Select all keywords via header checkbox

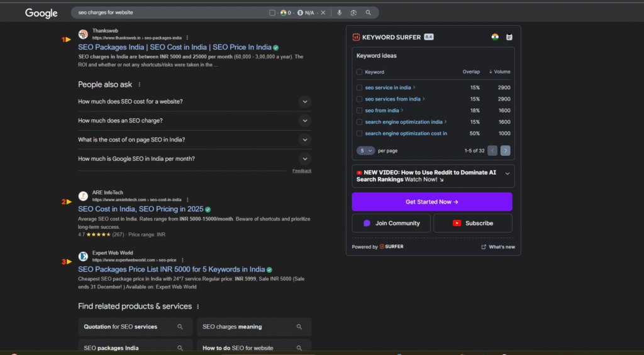click(359, 72)
